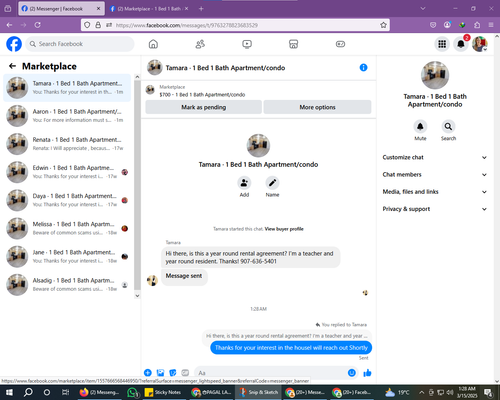This screenshot has width=500, height=400.
Task: Open the Renata conversation
Action: [x=67, y=144]
